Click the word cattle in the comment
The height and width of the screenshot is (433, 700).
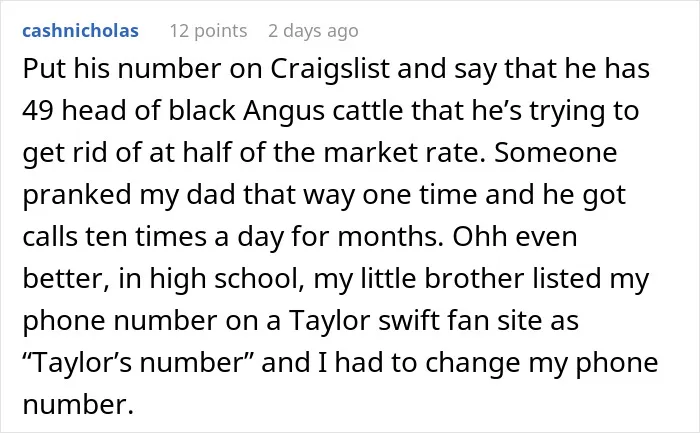pyautogui.click(x=368, y=110)
